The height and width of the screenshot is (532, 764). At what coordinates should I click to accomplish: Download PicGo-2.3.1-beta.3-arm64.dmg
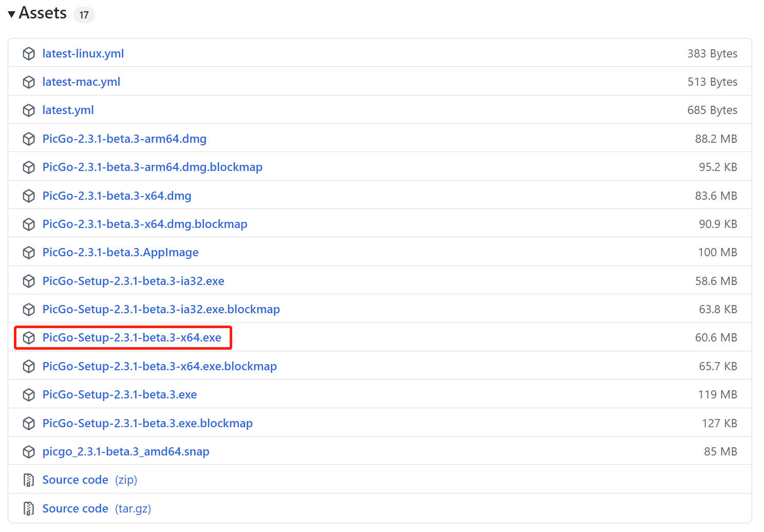coord(124,139)
